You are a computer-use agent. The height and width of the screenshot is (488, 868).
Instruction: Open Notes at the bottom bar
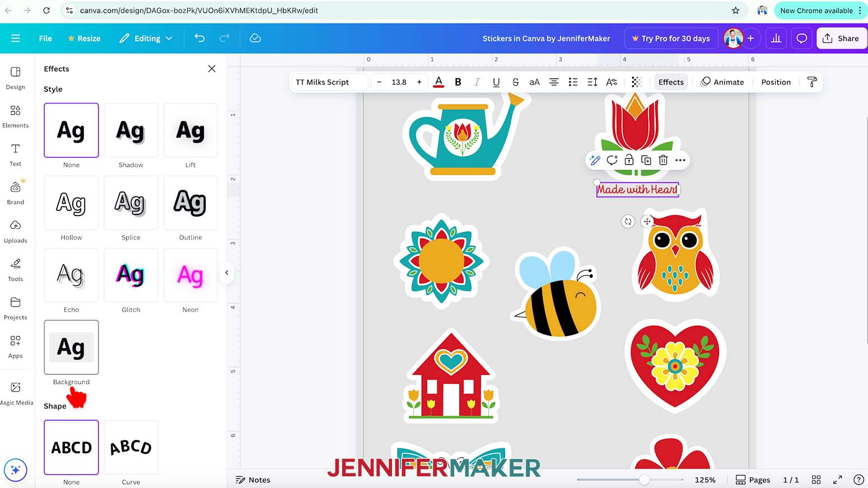click(253, 480)
